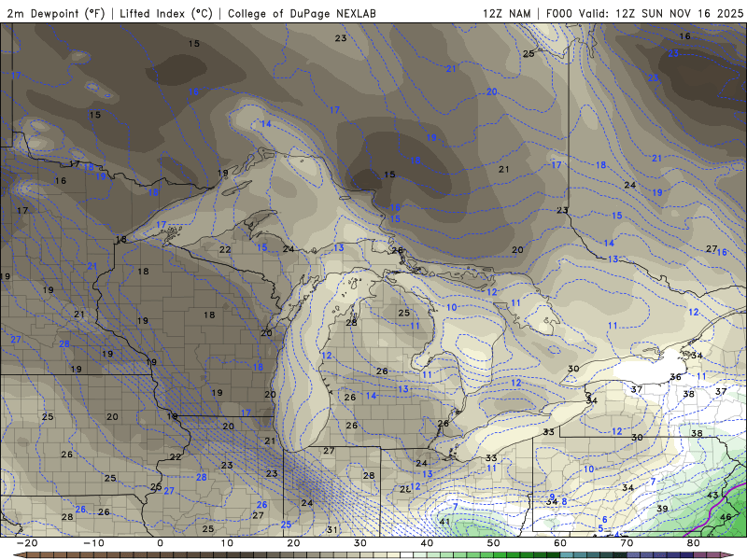Image resolution: width=747 pixels, height=560 pixels.
Task: Click the "College of DuPage NEXLAB" label
Action: tap(302, 13)
